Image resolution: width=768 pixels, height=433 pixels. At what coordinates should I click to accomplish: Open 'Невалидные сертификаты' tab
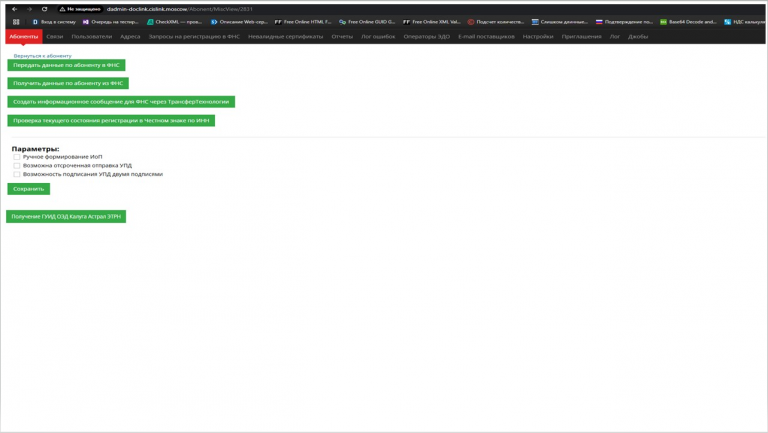click(x=286, y=36)
